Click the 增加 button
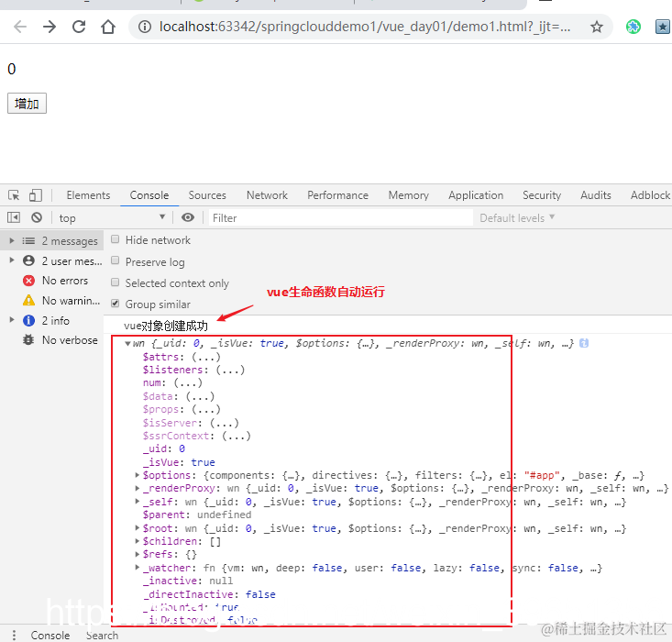Viewport: 672px width, 642px height. [27, 104]
